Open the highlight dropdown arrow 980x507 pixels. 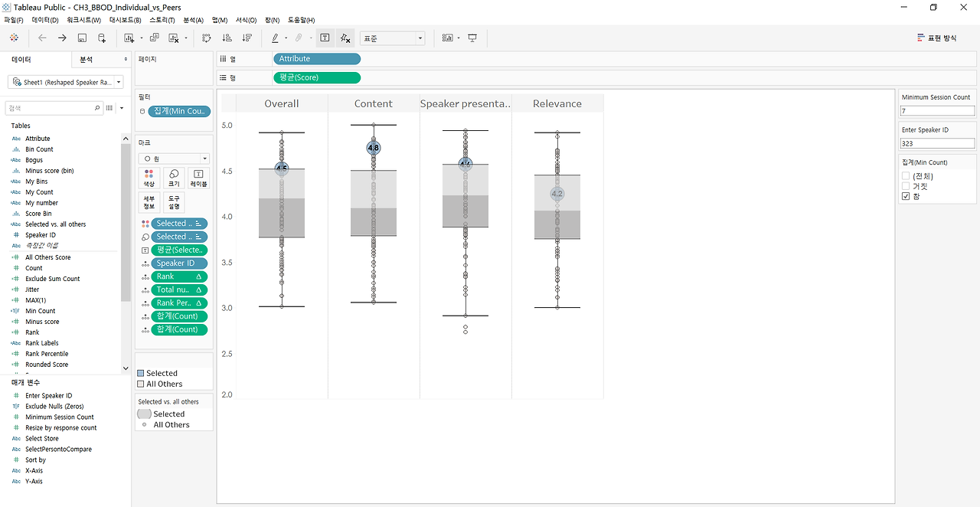[x=286, y=38]
